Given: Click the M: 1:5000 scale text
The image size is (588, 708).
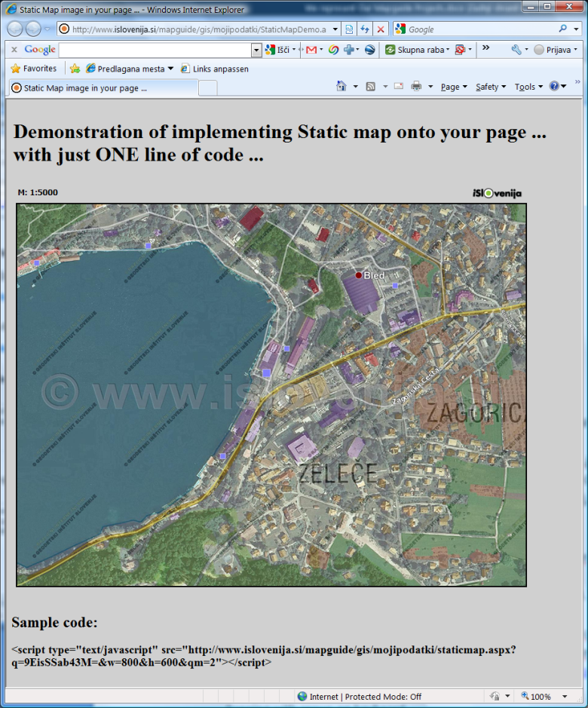Looking at the screenshot, I should pyautogui.click(x=38, y=192).
